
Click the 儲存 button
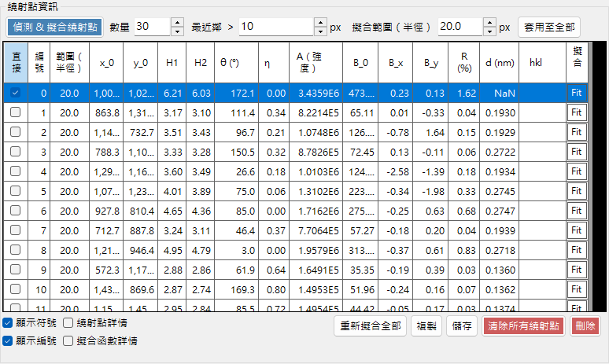(x=462, y=326)
